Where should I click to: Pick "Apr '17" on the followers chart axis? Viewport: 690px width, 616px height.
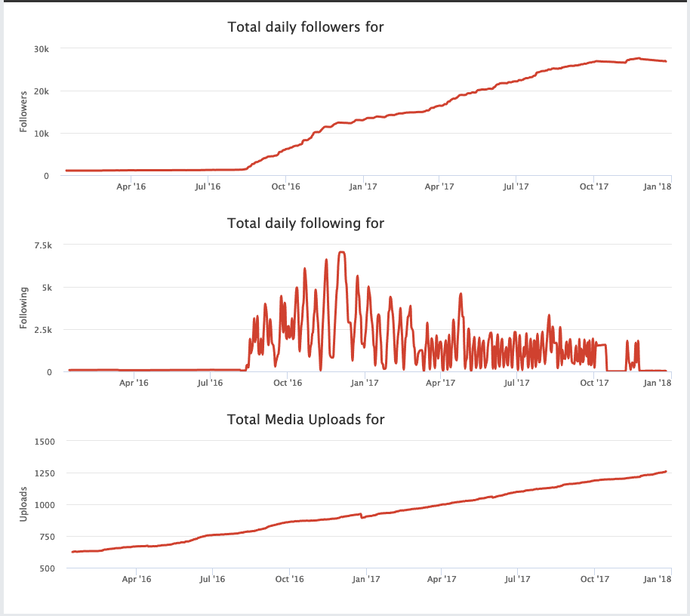[439, 186]
